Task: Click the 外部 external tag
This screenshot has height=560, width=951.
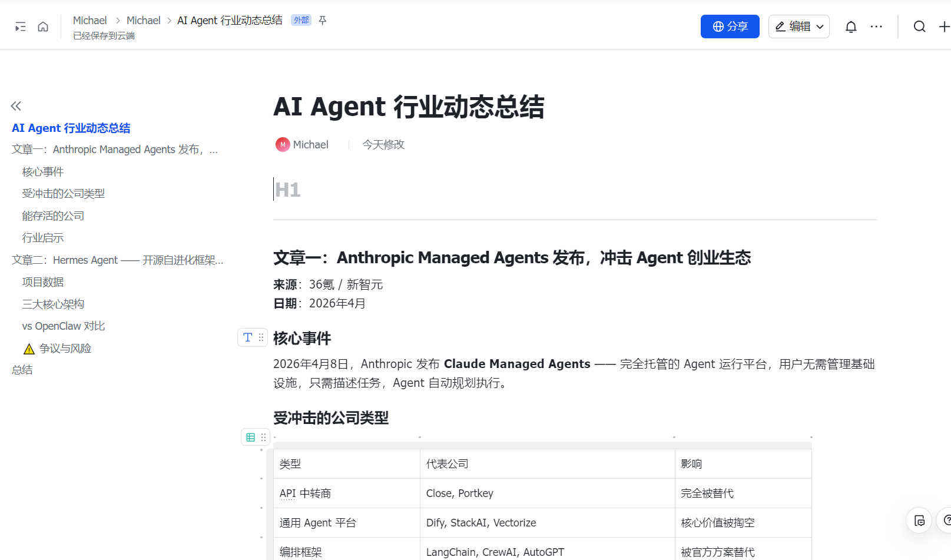Action: [301, 20]
